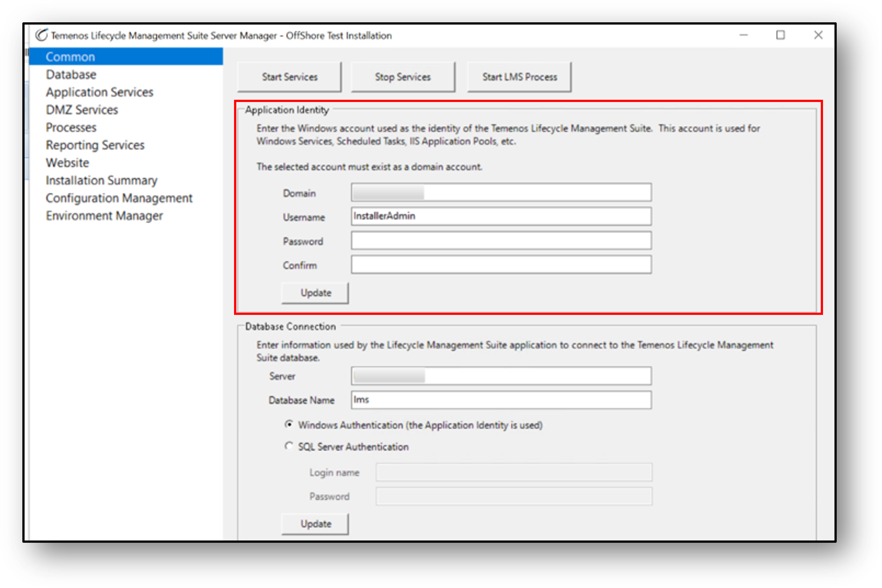This screenshot has width=882, height=588.
Task: Open the Website section
Action: [68, 163]
